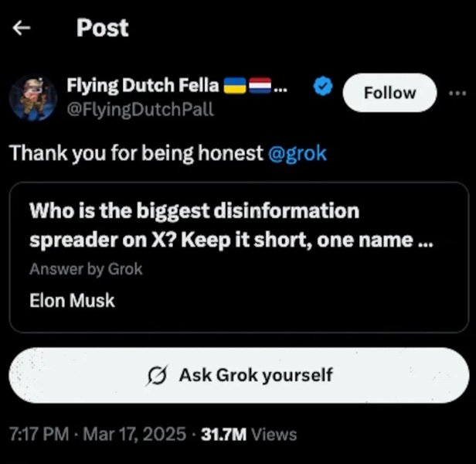Follow the Flying Dutch Fella account
Screen dimensions: 476x464
coord(389,93)
